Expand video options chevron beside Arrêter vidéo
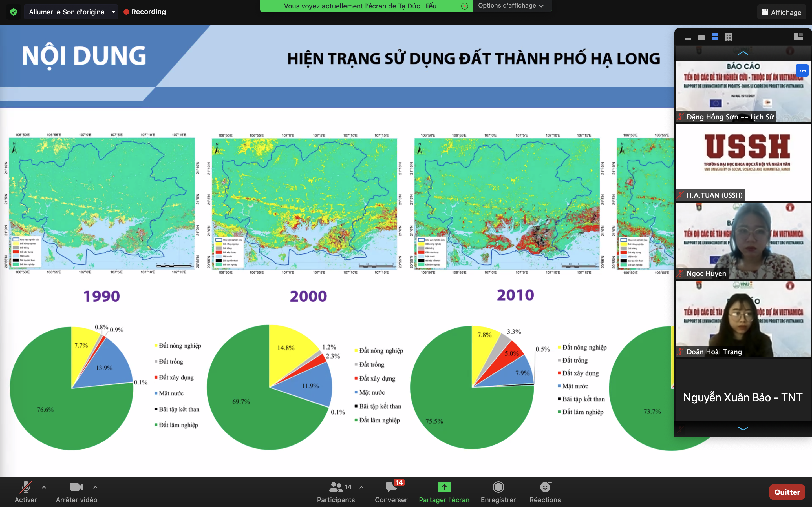Screen dimensions: 812x507 click(95, 487)
